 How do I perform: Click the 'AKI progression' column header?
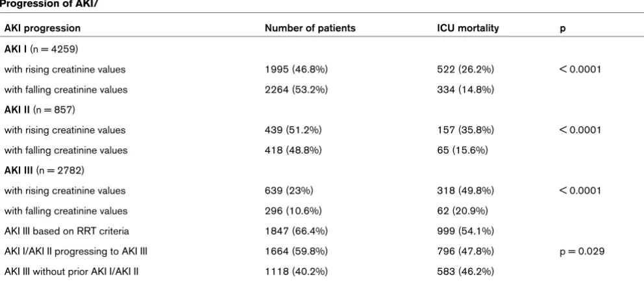click(42, 29)
